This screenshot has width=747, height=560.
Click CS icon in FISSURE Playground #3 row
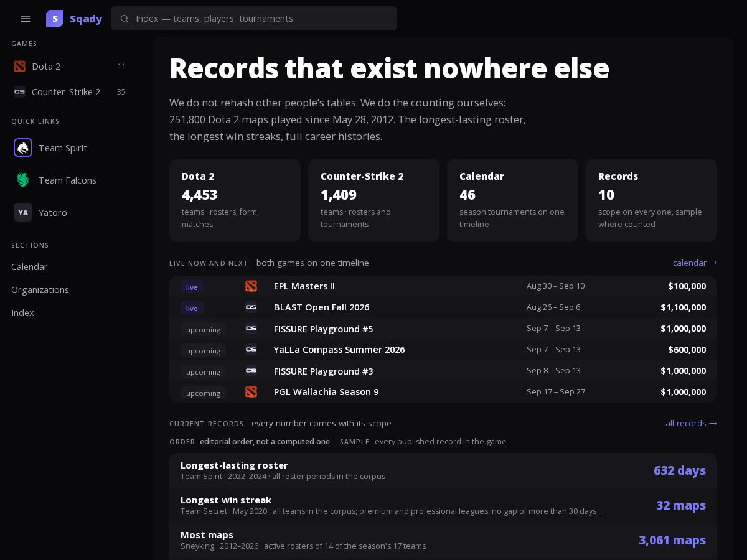[x=251, y=370]
